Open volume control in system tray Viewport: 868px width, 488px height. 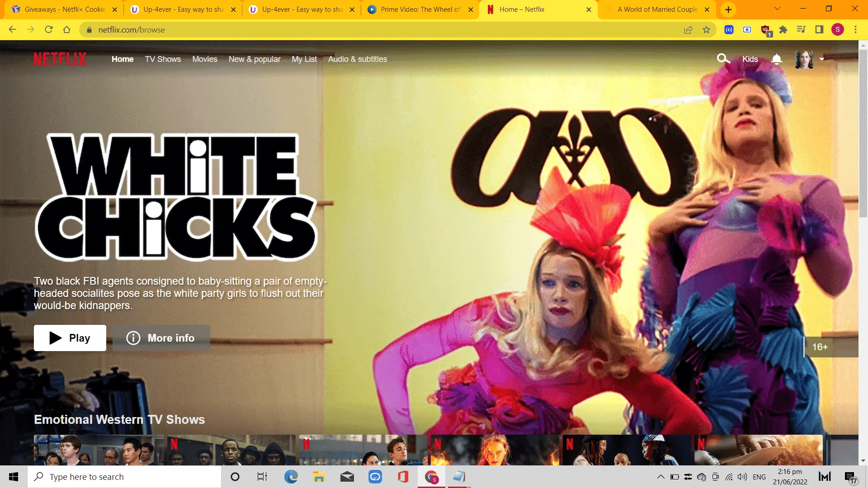pos(742,477)
